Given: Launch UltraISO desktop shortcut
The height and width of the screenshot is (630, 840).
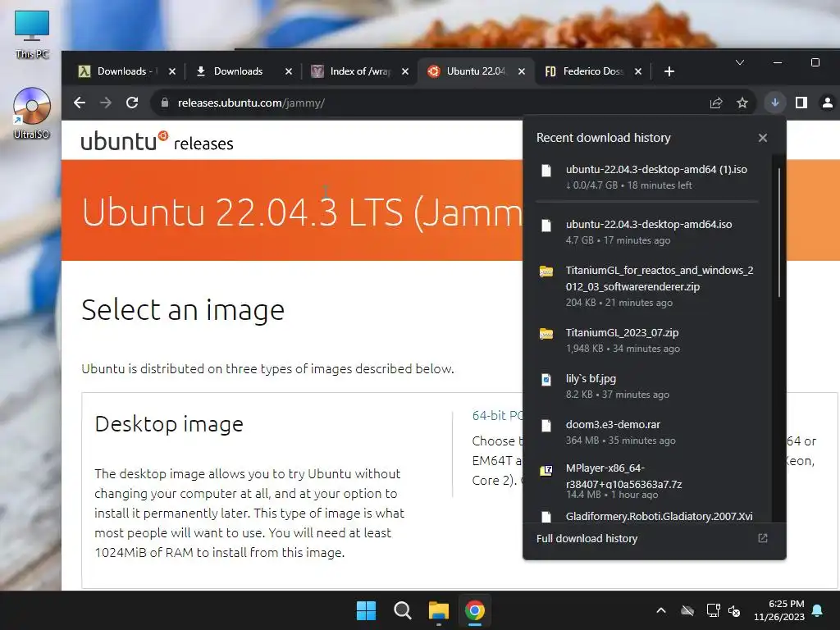Looking at the screenshot, I should pyautogui.click(x=32, y=113).
